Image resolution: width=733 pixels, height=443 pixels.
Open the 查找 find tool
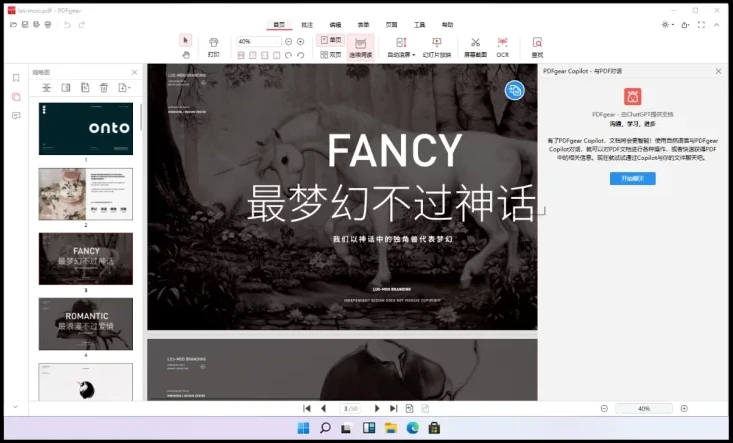pyautogui.click(x=537, y=48)
